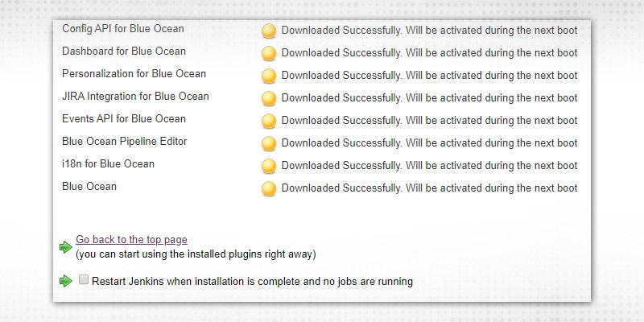Click green arrow beside Go back link
This screenshot has width=644, height=322.
click(x=66, y=247)
